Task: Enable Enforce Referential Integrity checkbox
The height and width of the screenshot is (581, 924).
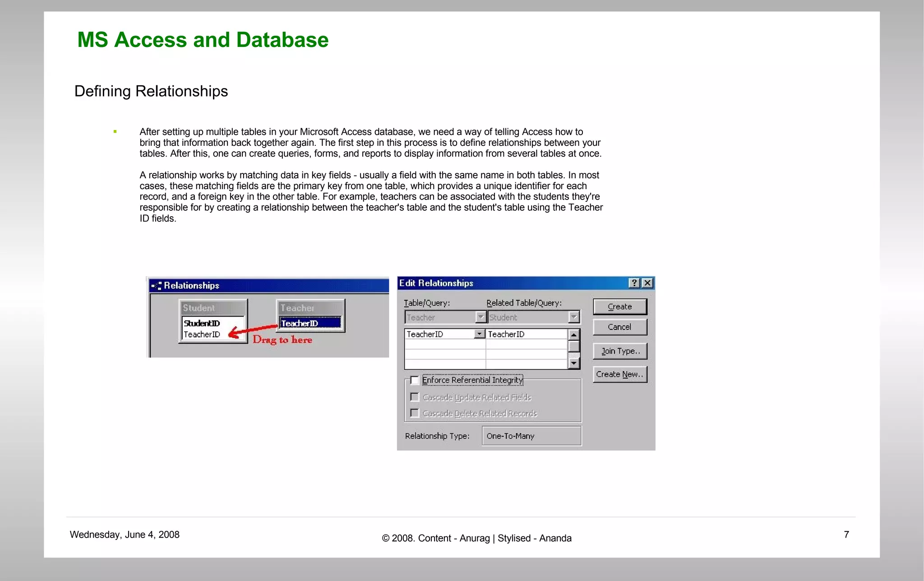Action: (415, 380)
